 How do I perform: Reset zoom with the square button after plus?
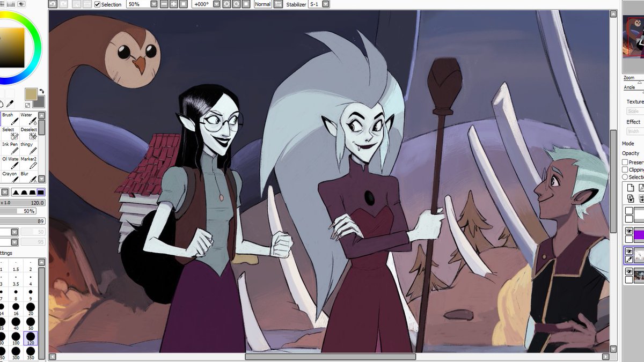click(184, 4)
